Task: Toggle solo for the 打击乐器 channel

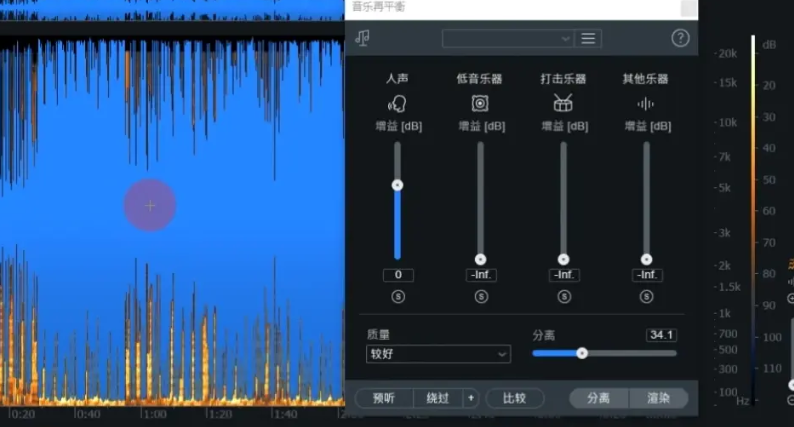Action: tap(564, 297)
